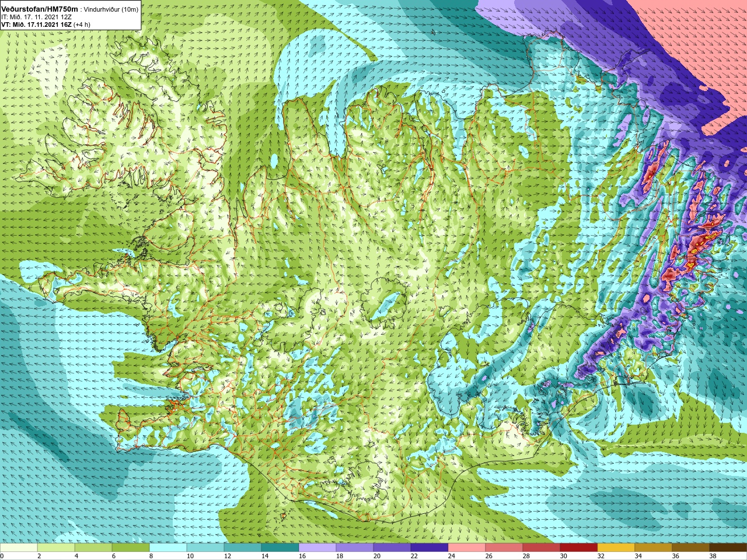This screenshot has height=560, width=747.
Task: Click the Vindurhviður (10m) label
Action: pos(111,10)
